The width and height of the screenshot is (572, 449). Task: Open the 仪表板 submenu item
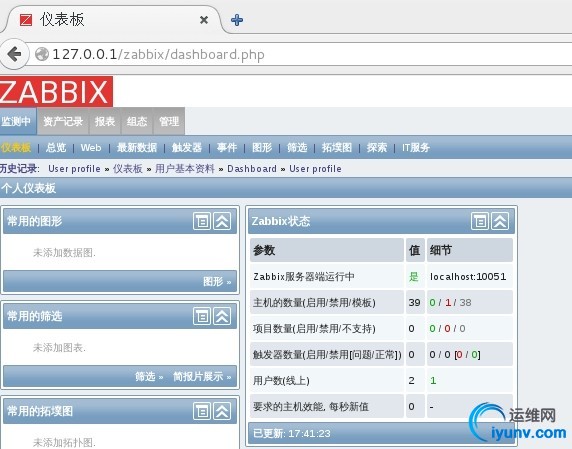click(16, 147)
